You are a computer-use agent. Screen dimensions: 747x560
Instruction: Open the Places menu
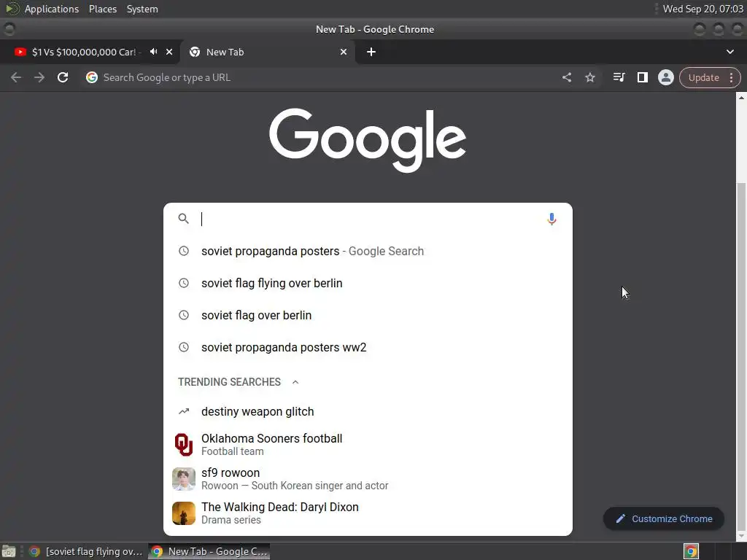pyautogui.click(x=102, y=9)
